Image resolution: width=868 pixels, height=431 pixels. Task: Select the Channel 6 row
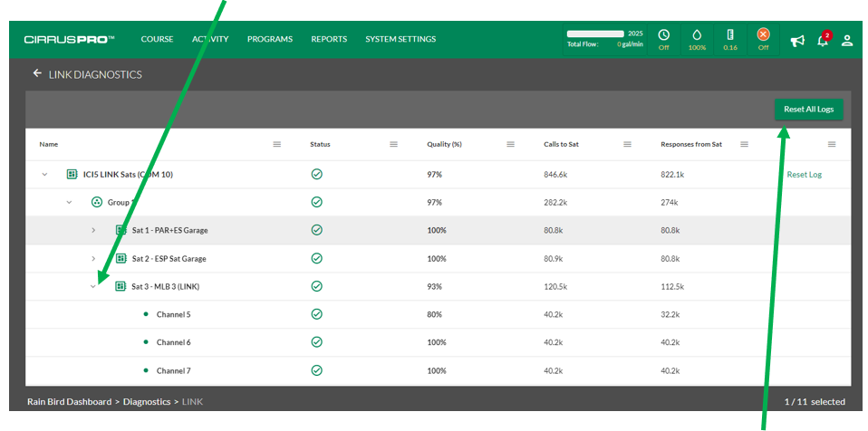pyautogui.click(x=438, y=342)
